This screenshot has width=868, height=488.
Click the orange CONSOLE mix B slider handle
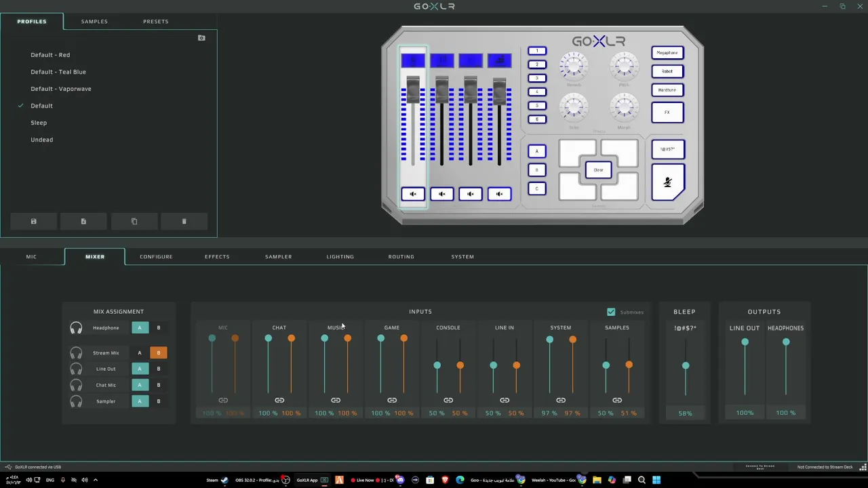[x=460, y=366]
